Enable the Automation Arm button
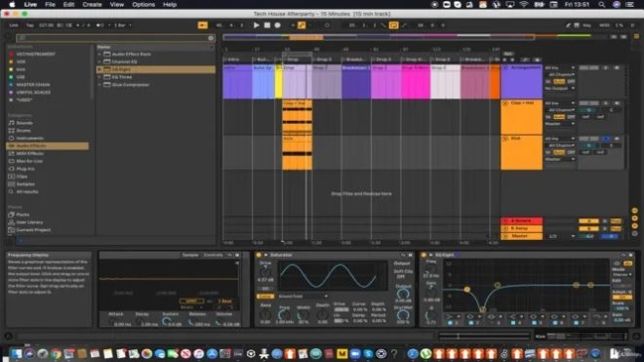This screenshot has height=362, width=644. pyautogui.click(x=302, y=25)
